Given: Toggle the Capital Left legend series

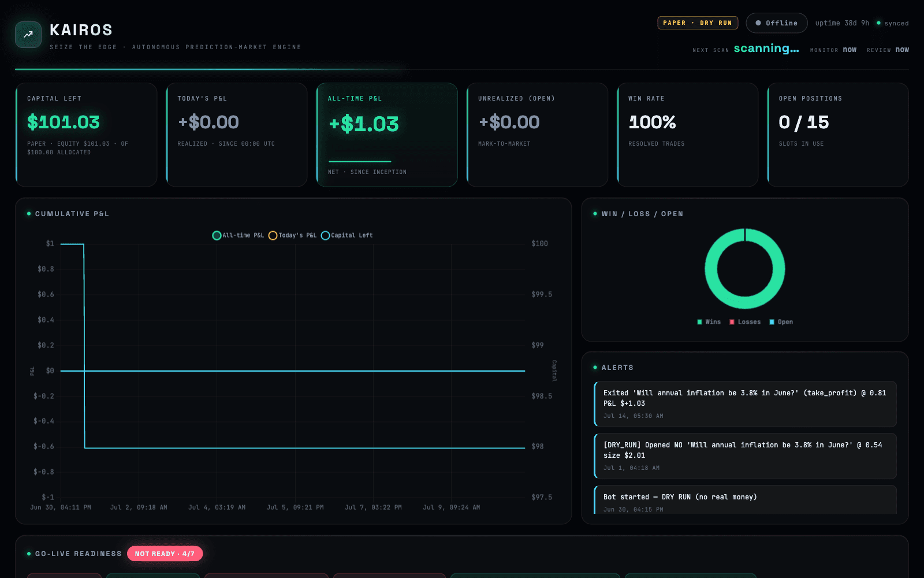Looking at the screenshot, I should 346,235.
